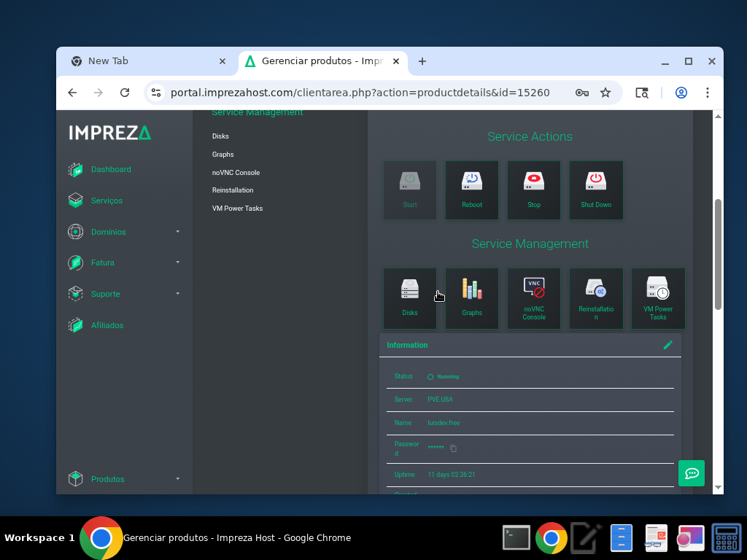747x560 pixels.
Task: Click the Serviços sidebar icon
Action: tap(75, 201)
